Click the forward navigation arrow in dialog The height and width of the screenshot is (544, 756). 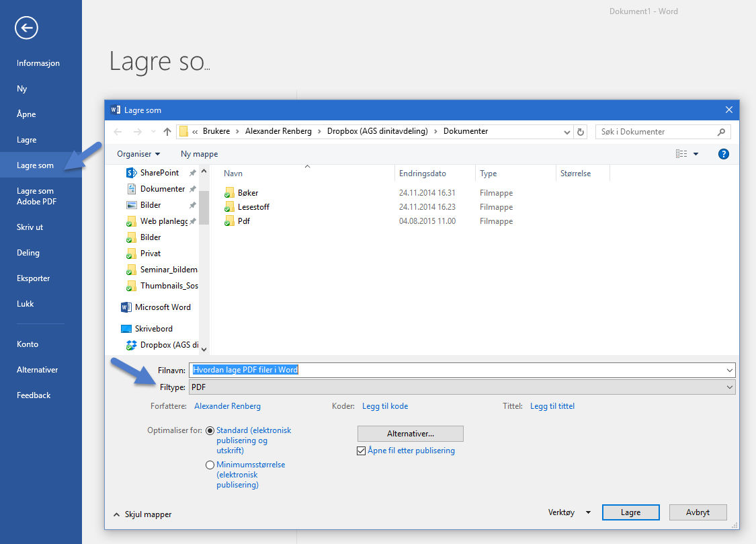click(x=137, y=132)
